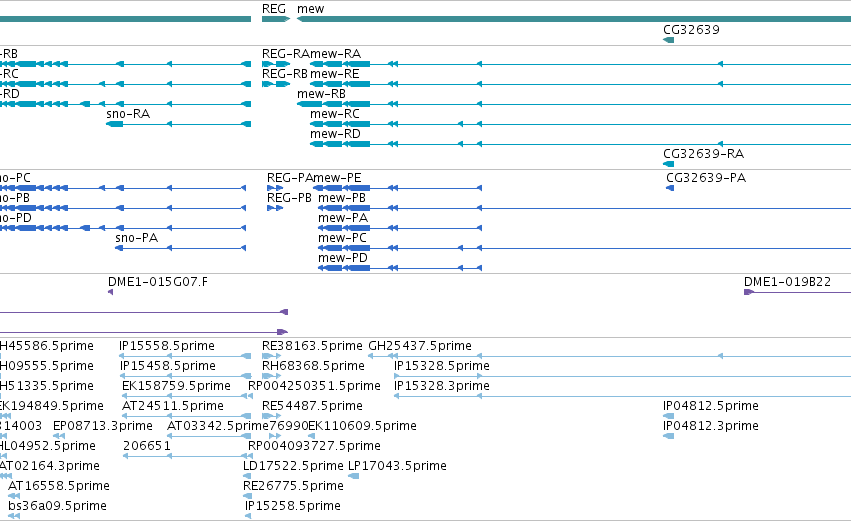Select transcript mew-RA label

click(335, 54)
